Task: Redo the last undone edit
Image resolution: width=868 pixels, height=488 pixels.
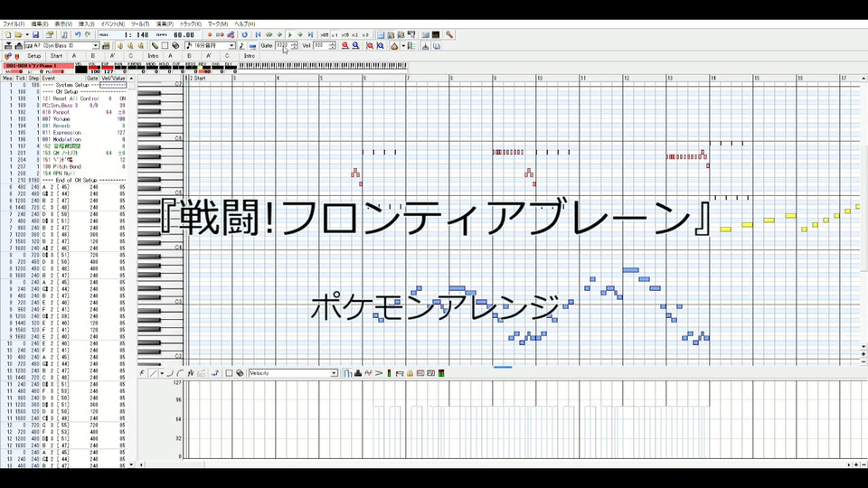Action: point(88,35)
